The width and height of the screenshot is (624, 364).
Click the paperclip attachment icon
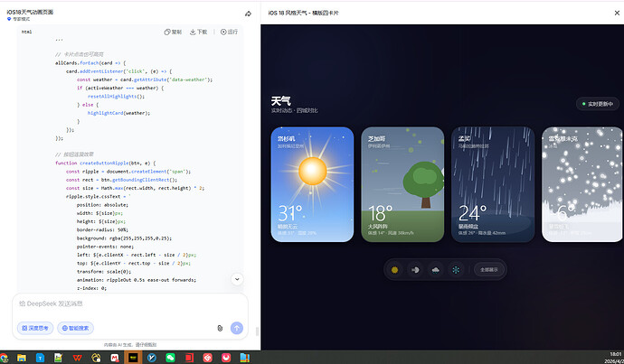pos(220,328)
